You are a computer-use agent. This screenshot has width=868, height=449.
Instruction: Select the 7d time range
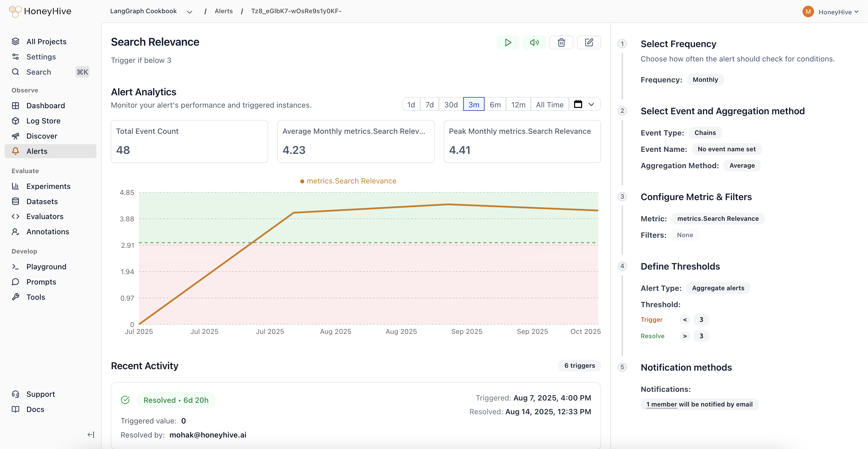(429, 104)
